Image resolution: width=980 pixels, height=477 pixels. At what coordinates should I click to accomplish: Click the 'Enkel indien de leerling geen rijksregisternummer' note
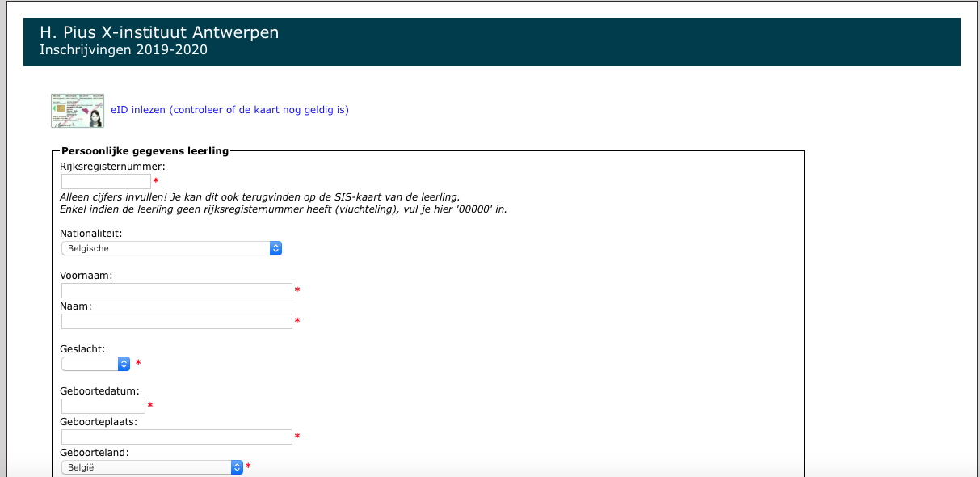(284, 209)
